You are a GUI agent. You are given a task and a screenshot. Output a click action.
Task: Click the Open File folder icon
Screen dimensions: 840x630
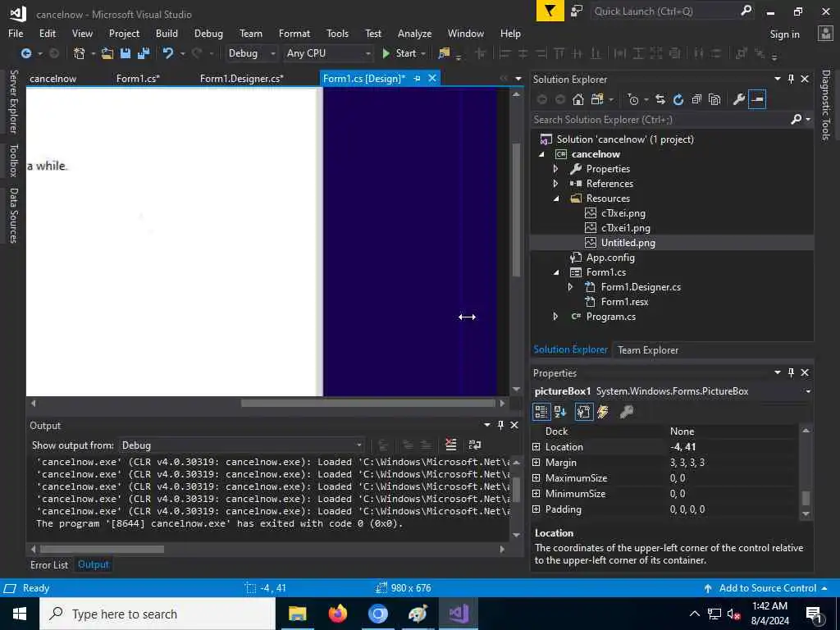pos(107,53)
